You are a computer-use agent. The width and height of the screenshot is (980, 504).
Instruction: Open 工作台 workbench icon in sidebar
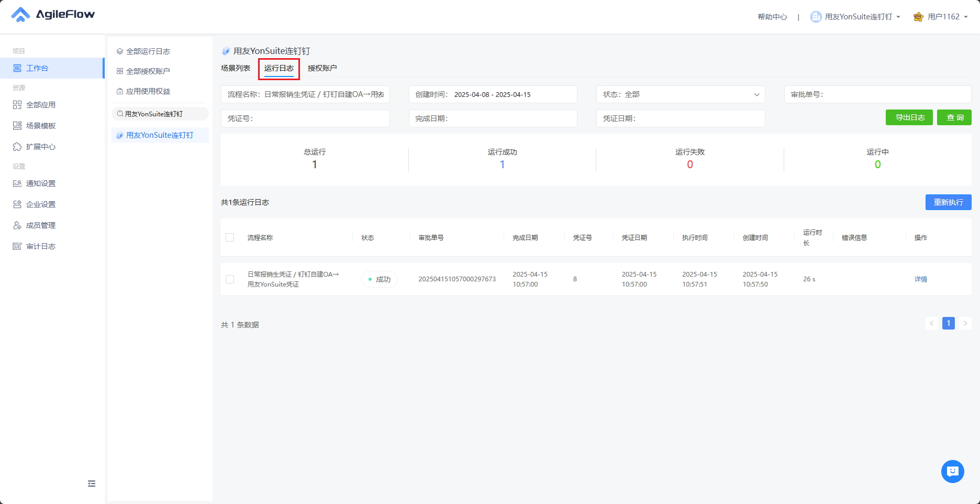click(17, 68)
